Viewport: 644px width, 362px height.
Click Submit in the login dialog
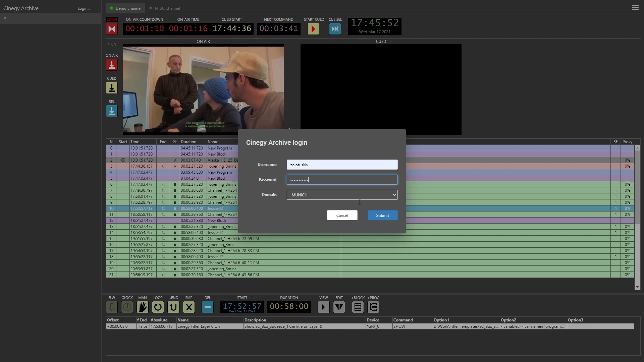coord(382,215)
